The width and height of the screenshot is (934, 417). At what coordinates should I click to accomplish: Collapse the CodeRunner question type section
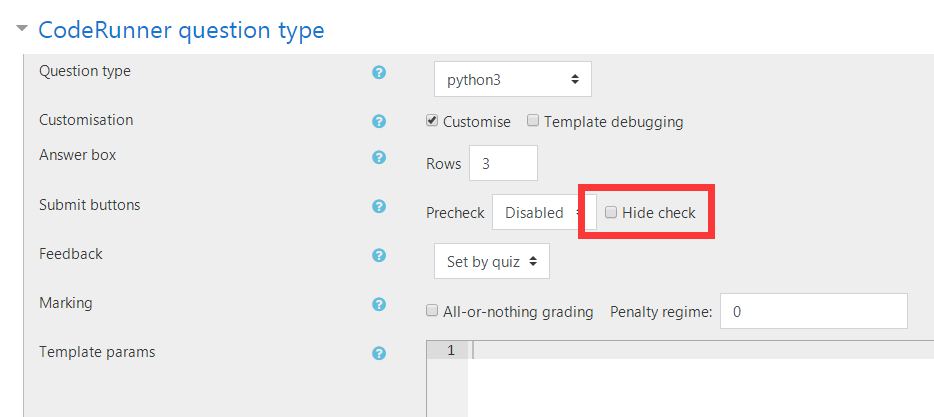click(22, 28)
